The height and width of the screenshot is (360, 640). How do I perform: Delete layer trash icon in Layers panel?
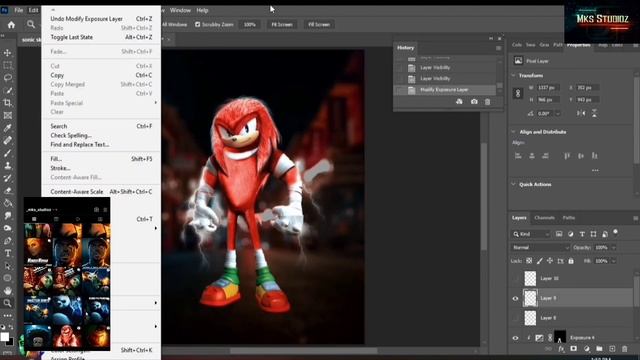click(624, 349)
